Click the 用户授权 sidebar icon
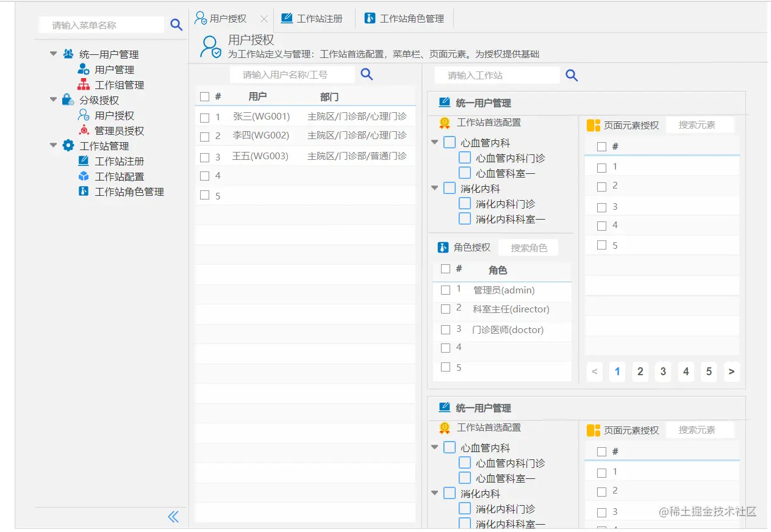 84,115
